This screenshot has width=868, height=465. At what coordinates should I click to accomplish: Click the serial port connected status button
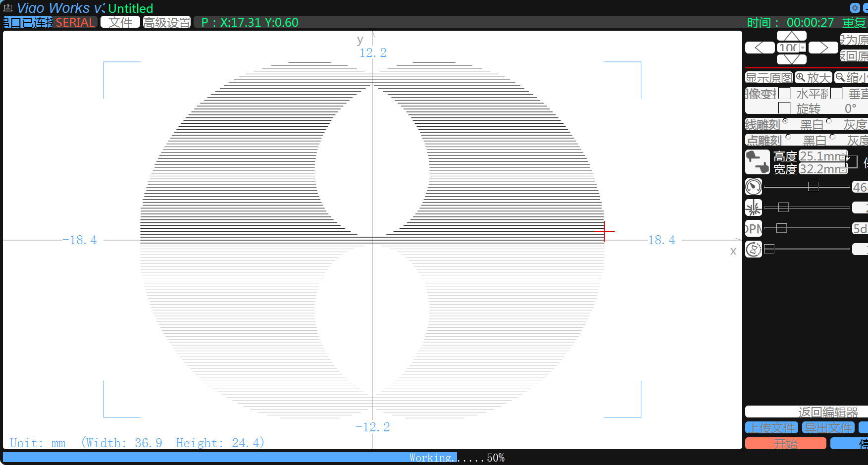pos(28,22)
